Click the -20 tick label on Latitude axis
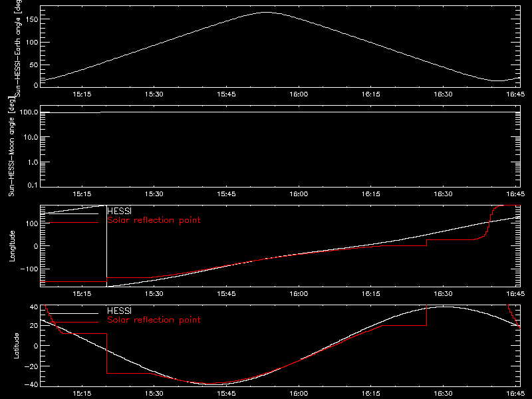This screenshot has width=532, height=399. coord(31,366)
